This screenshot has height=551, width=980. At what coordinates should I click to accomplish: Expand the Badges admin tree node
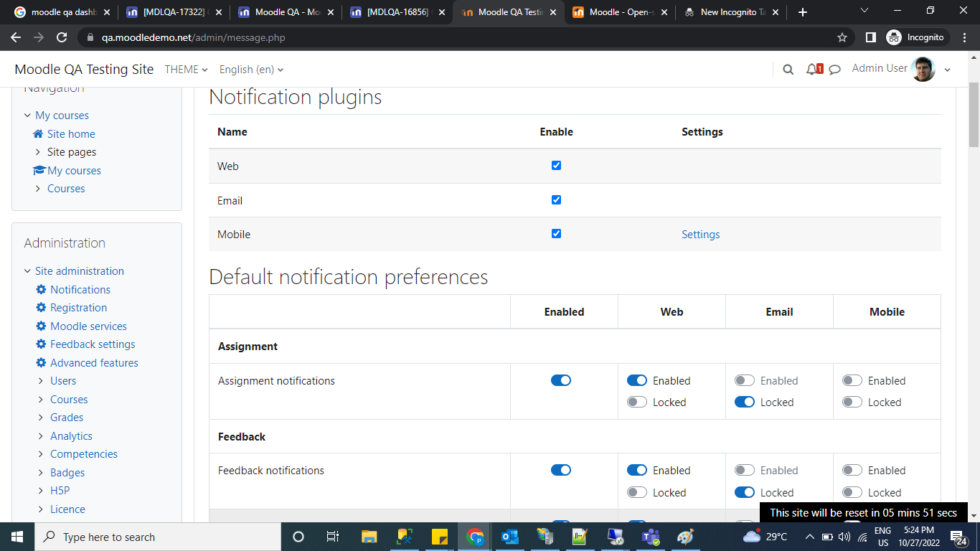[x=40, y=472]
